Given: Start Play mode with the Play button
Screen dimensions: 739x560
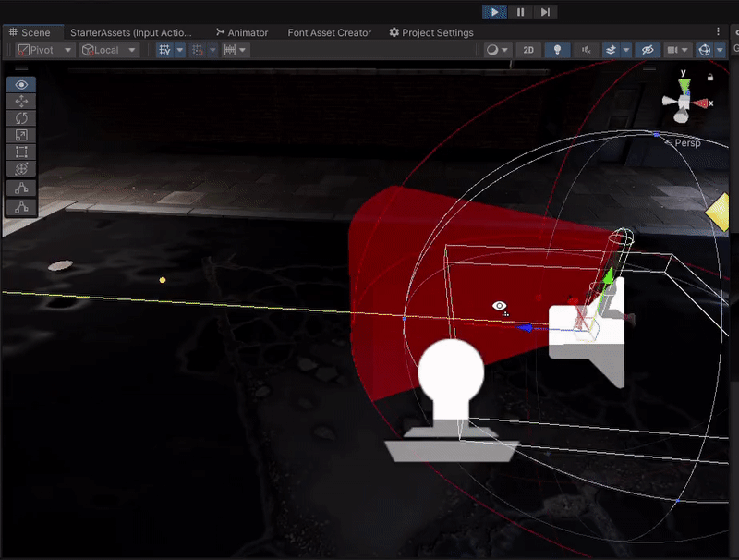Looking at the screenshot, I should tap(494, 12).
